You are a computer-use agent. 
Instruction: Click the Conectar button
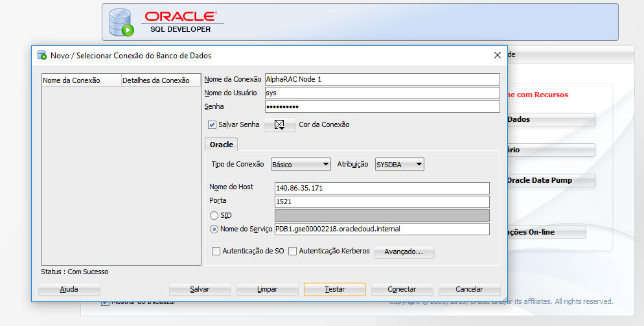[402, 289]
